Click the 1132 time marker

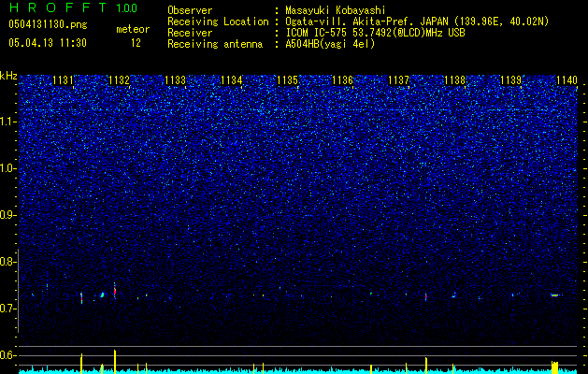coord(119,80)
